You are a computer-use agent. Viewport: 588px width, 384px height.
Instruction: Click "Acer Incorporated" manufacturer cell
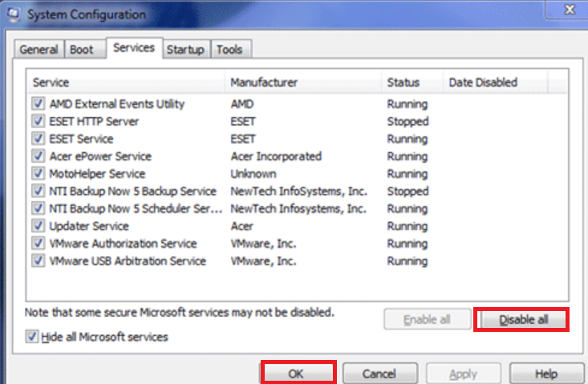tap(276, 156)
